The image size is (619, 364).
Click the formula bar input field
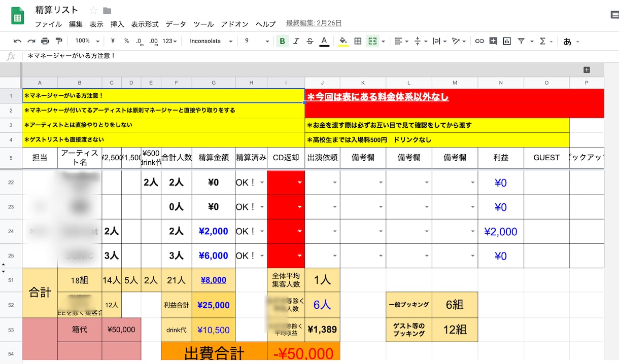(x=320, y=56)
